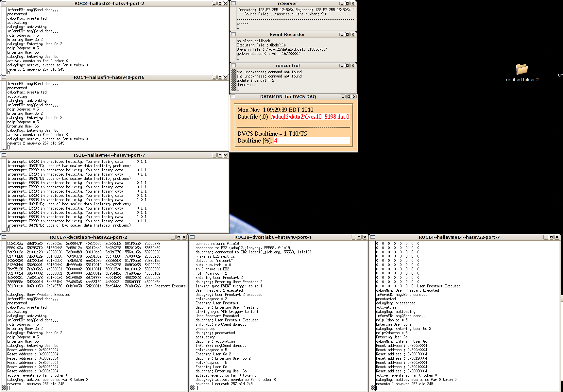Screen dimensions: 563x392
Task: Click the date line in DATAMON panel
Action: pyautogui.click(x=275, y=110)
